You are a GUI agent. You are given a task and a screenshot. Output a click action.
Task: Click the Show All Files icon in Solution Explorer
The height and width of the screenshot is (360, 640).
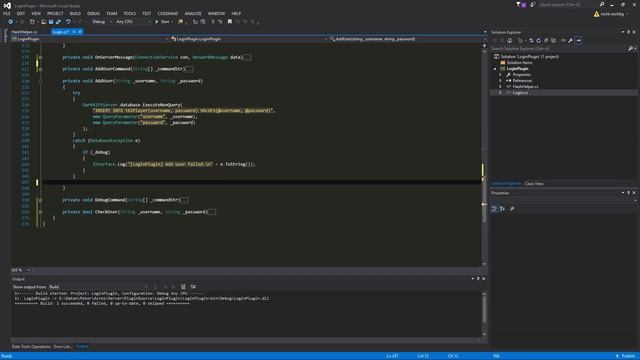(x=553, y=40)
